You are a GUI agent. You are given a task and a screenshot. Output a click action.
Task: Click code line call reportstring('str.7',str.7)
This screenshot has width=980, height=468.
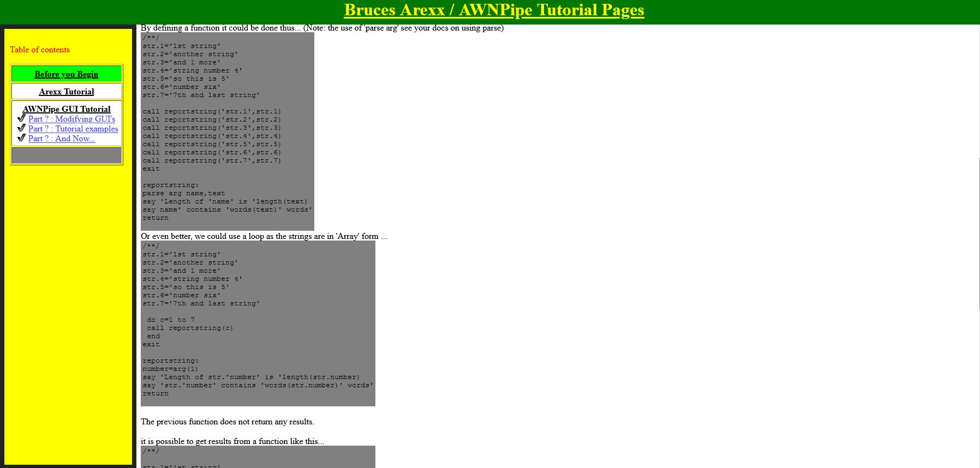click(x=212, y=161)
